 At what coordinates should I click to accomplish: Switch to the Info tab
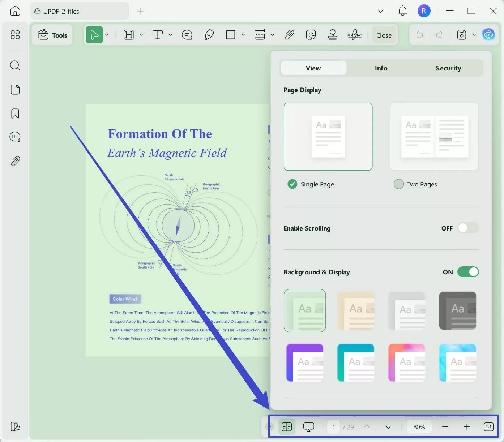381,68
